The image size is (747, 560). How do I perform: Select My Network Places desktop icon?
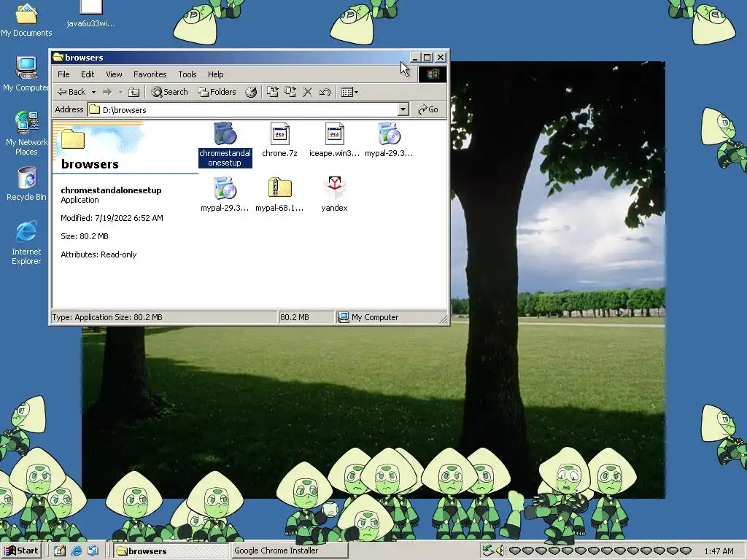click(x=26, y=134)
